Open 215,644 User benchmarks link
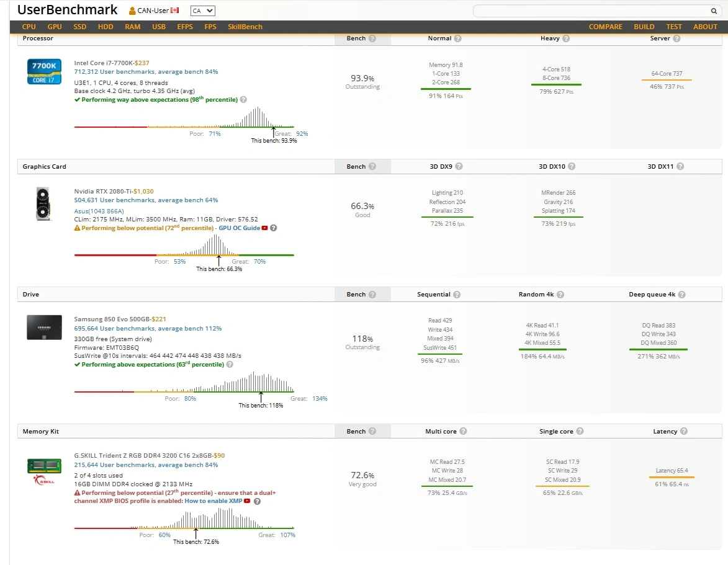The height and width of the screenshot is (565, 728). (x=146, y=465)
